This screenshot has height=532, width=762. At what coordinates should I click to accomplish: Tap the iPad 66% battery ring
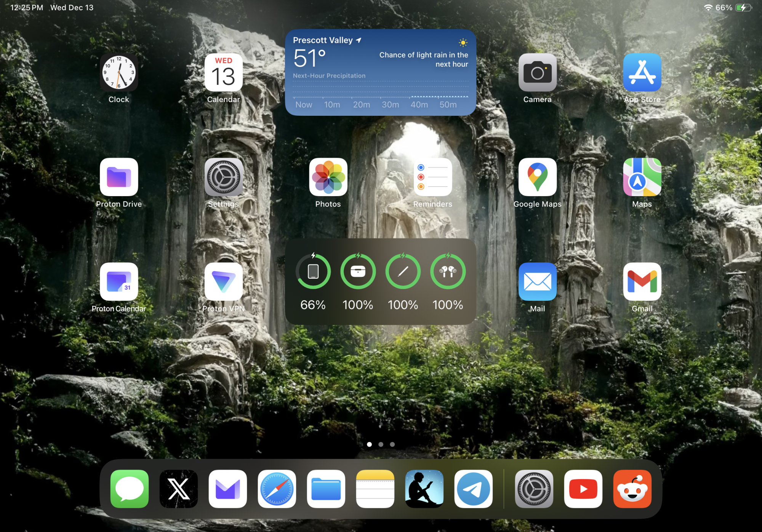[313, 272]
